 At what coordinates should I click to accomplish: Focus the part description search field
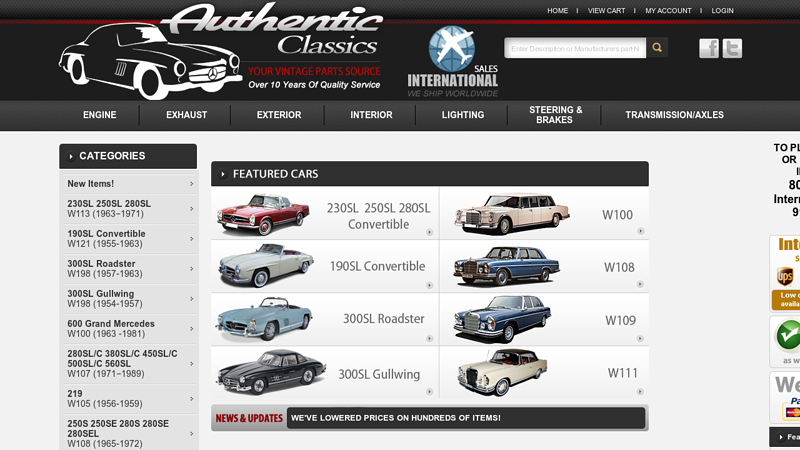(575, 48)
